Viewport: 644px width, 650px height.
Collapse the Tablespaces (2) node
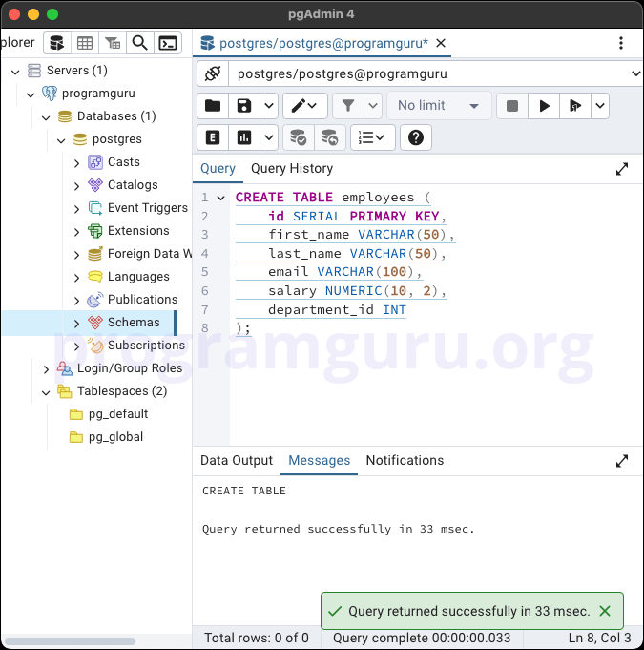(46, 392)
